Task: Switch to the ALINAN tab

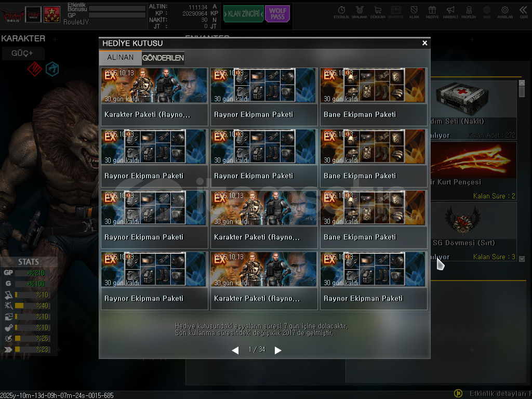Action: 120,57
